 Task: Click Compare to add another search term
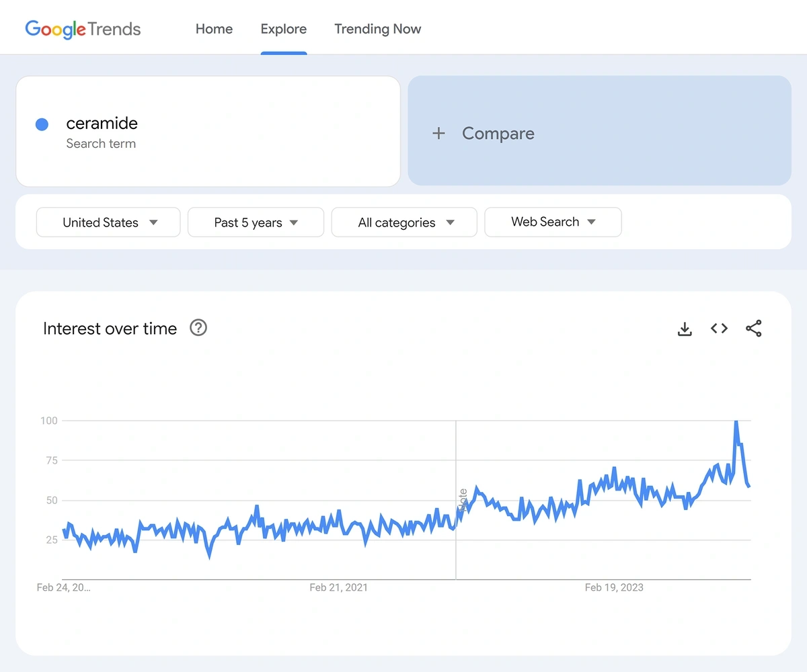coord(498,133)
